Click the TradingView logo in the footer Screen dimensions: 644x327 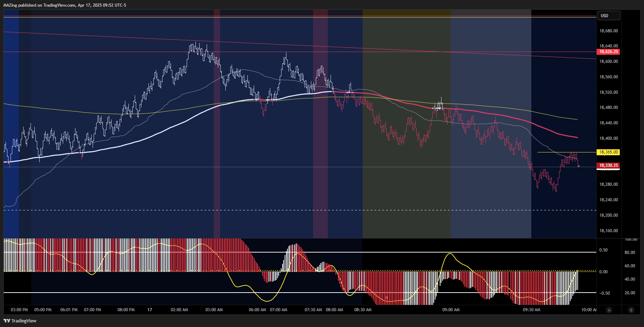[x=20, y=321]
